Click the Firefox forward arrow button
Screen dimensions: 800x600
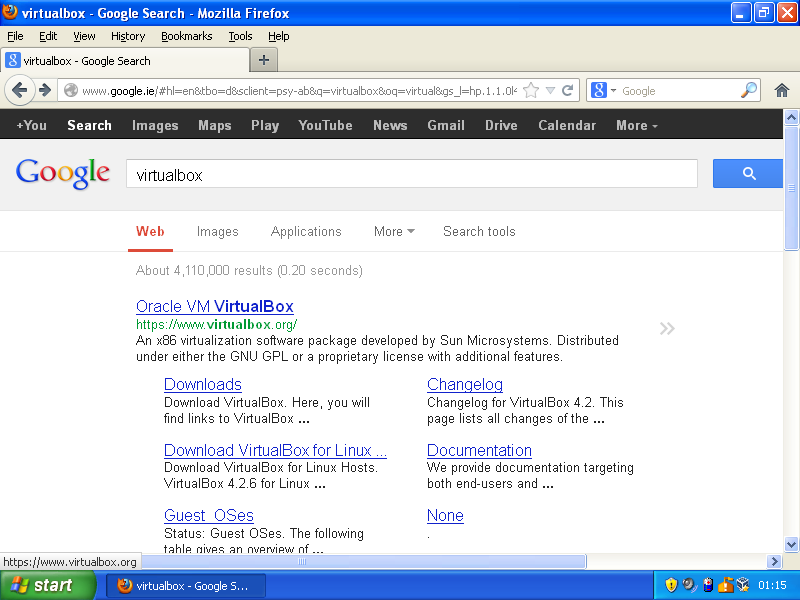point(45,91)
